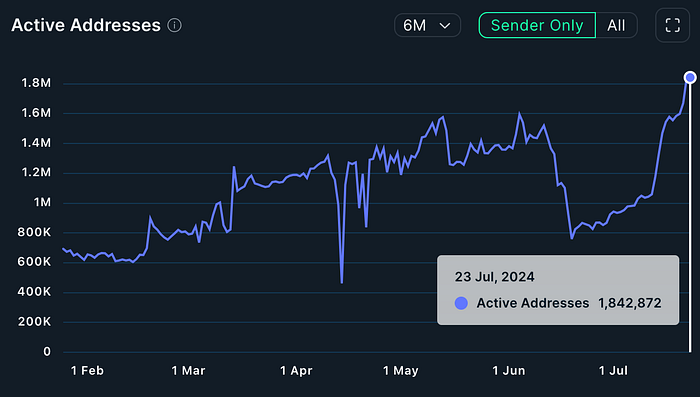Viewport: 700px width, 397px height.
Task: Click the 1 Feb x-axis label
Action: click(x=87, y=371)
